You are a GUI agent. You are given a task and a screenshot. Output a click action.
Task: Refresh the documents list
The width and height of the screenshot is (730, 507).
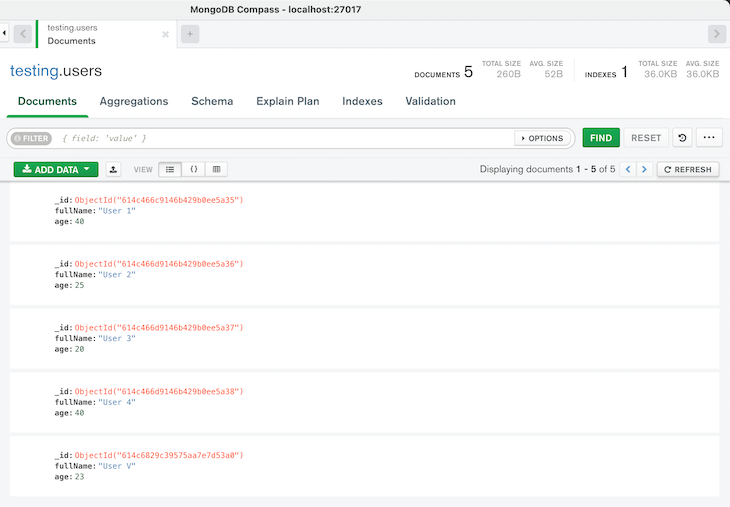[x=688, y=169]
